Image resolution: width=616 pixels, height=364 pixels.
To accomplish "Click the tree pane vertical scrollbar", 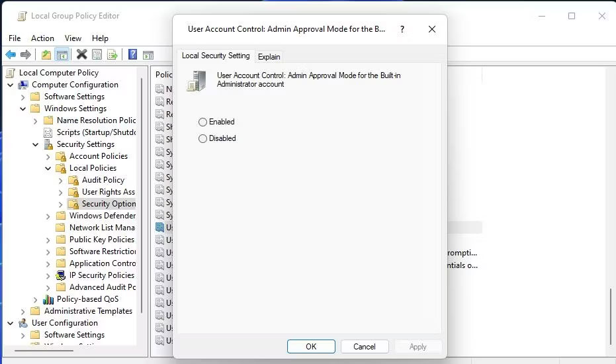I will click(142, 195).
